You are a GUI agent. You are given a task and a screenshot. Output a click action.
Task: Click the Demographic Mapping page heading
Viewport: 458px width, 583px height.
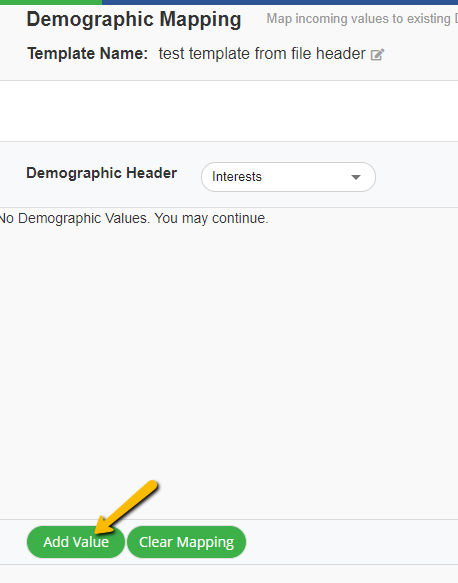point(134,19)
